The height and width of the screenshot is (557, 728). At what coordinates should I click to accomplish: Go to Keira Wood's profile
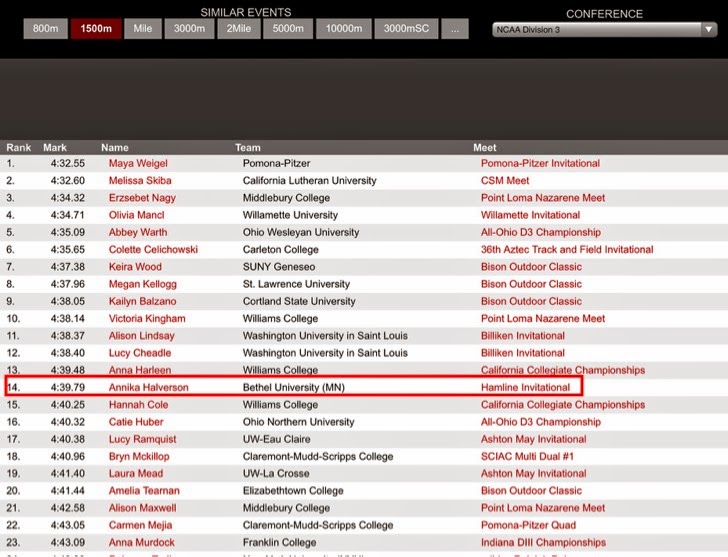click(x=135, y=267)
